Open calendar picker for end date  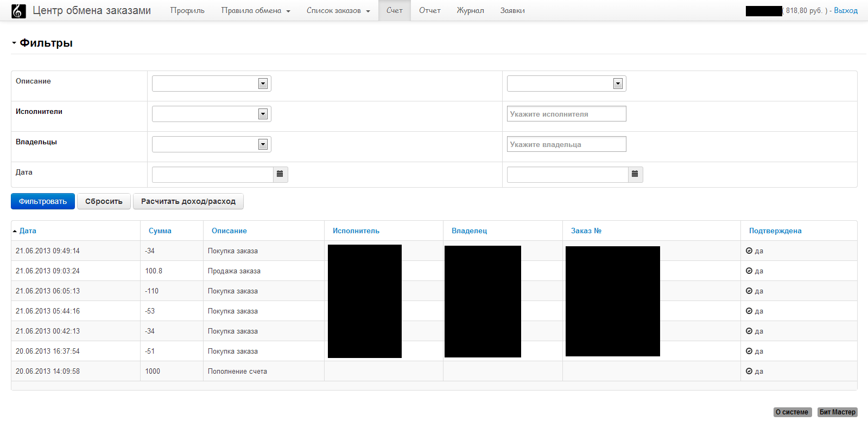(x=635, y=174)
